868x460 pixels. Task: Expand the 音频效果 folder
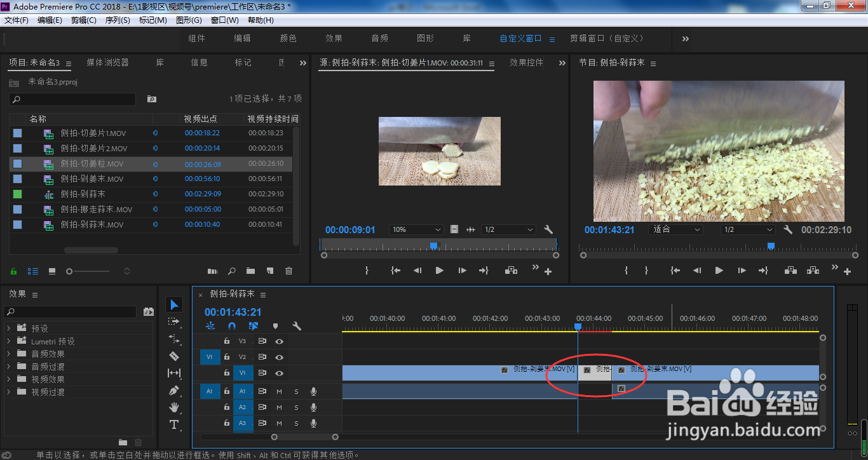tap(9, 354)
